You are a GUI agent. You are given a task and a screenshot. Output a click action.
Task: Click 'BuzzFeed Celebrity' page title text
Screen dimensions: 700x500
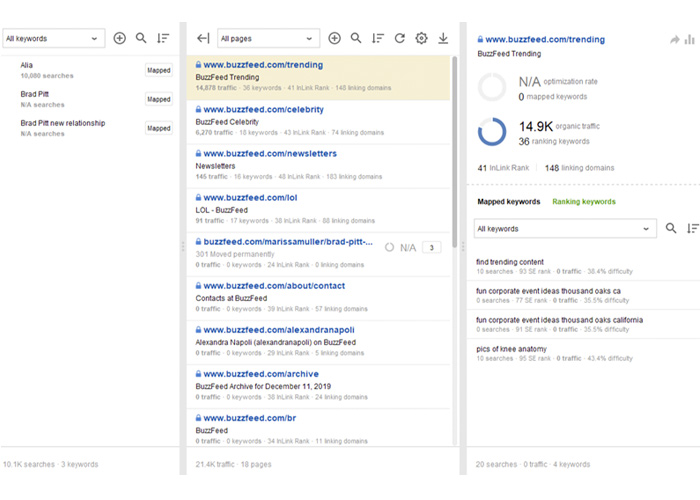coord(227,122)
